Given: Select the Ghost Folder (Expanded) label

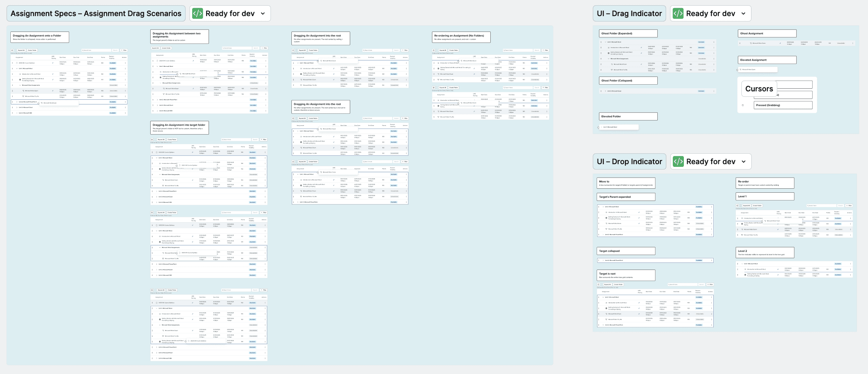Looking at the screenshot, I should click(x=628, y=33).
